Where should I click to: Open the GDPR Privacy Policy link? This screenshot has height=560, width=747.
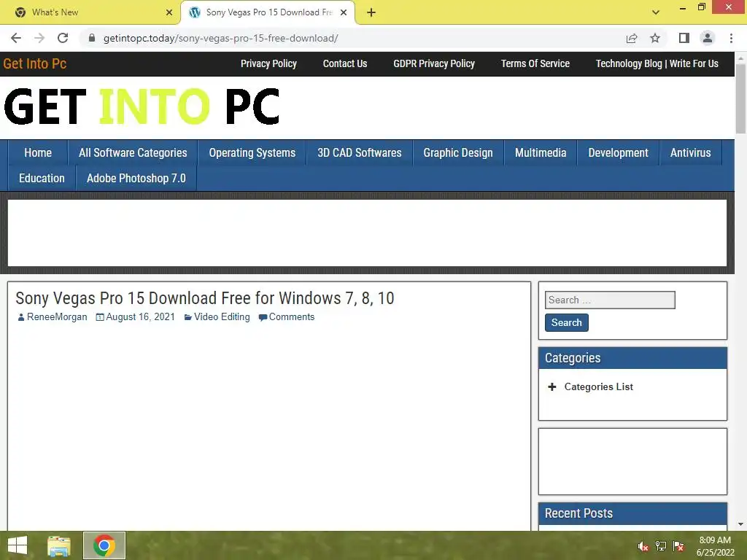click(x=434, y=64)
